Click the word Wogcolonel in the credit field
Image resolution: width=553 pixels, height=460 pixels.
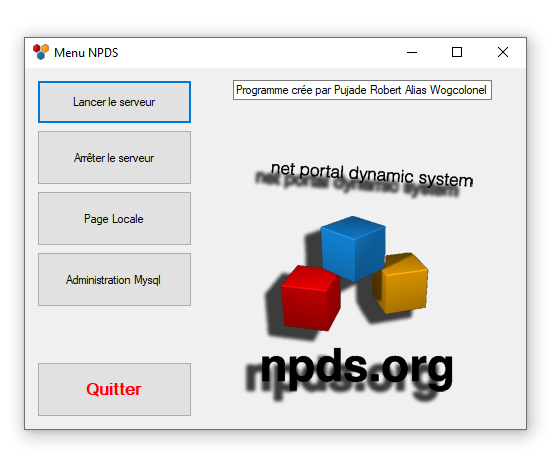point(458,90)
